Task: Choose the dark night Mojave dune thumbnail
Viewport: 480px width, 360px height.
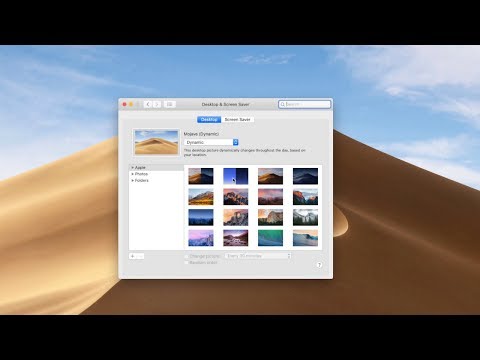Action: tap(305, 176)
